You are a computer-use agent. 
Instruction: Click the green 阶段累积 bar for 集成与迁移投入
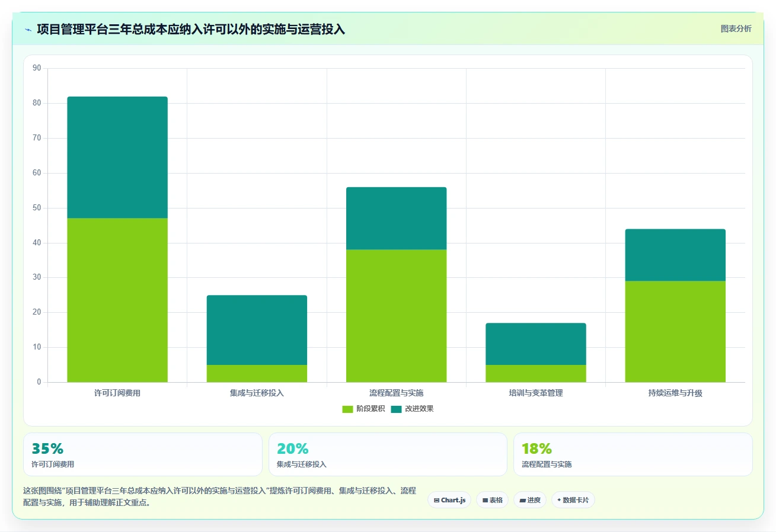(x=257, y=374)
